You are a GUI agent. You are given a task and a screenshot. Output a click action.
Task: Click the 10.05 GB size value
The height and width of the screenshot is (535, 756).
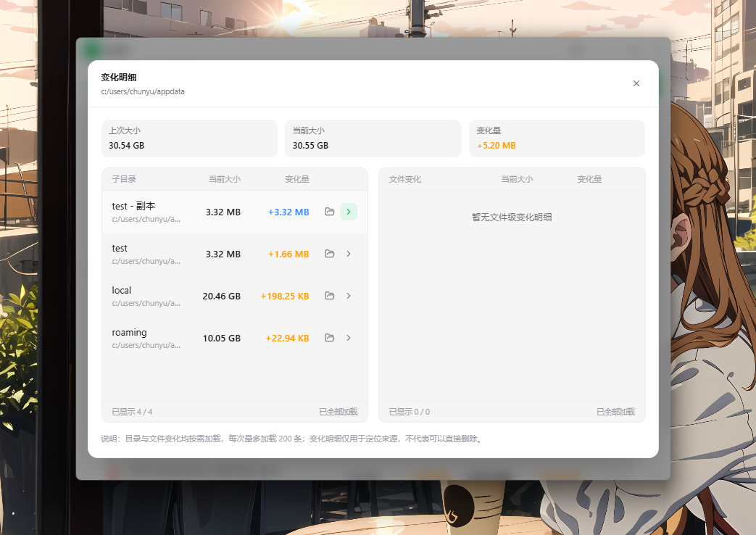click(x=221, y=338)
